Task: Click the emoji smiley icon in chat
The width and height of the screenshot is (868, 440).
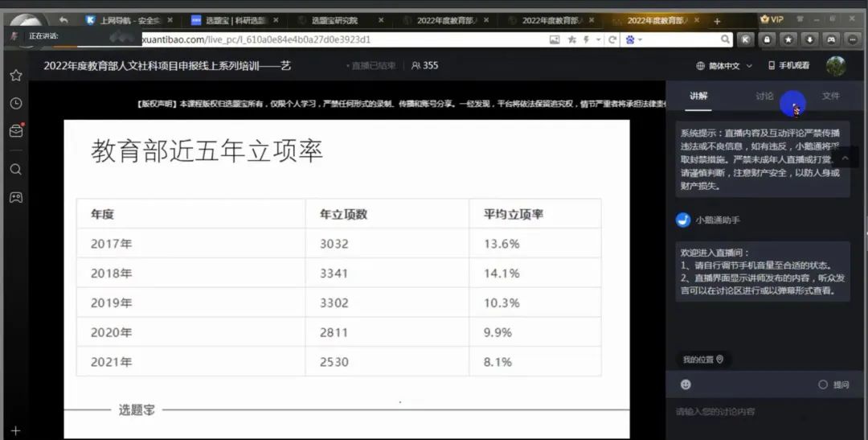Action: [x=686, y=384]
